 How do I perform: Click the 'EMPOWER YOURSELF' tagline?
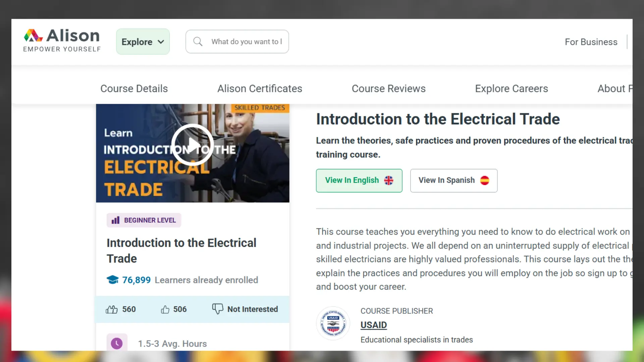click(62, 49)
